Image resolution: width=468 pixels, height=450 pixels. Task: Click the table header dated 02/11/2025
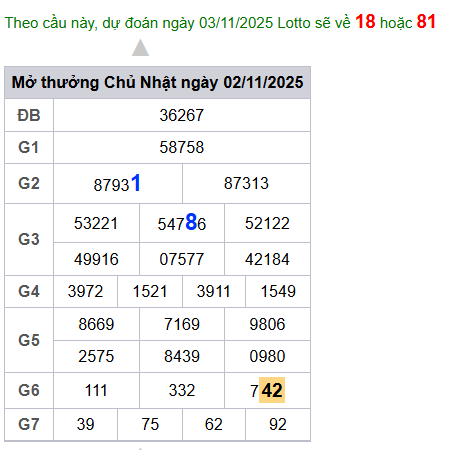click(x=157, y=82)
